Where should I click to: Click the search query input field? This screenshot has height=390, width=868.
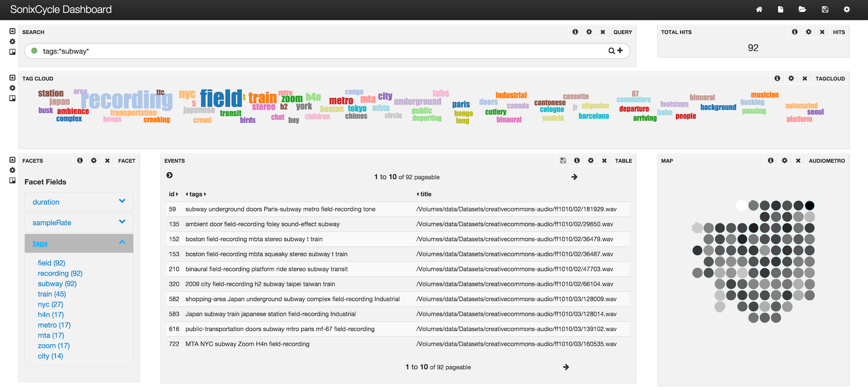[x=321, y=51]
